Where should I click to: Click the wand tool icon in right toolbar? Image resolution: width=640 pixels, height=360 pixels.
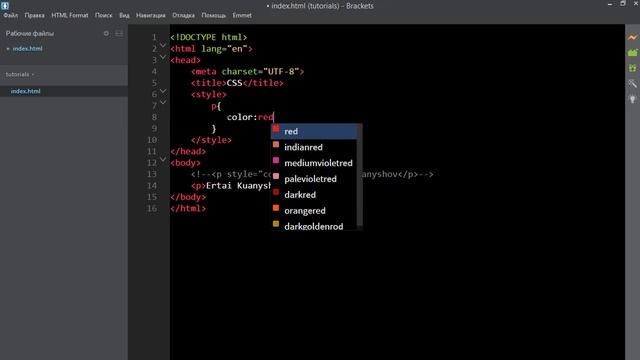632,84
